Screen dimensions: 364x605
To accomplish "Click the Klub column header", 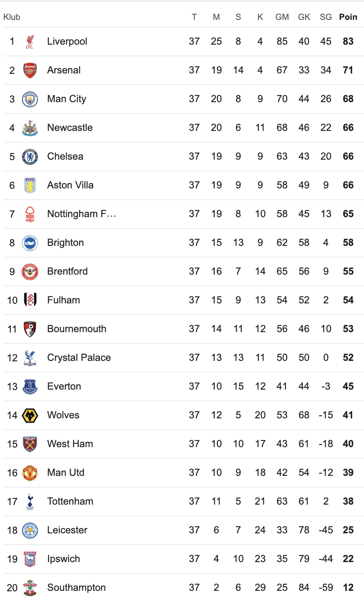I will [x=12, y=17].
